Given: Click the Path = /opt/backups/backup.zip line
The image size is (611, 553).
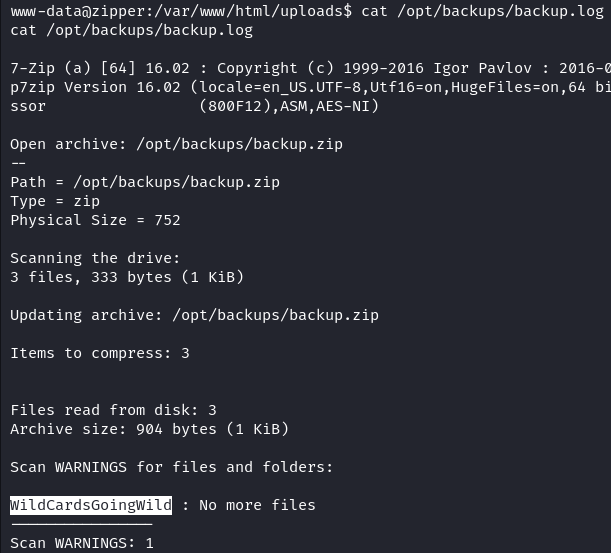Looking at the screenshot, I should pos(145,182).
